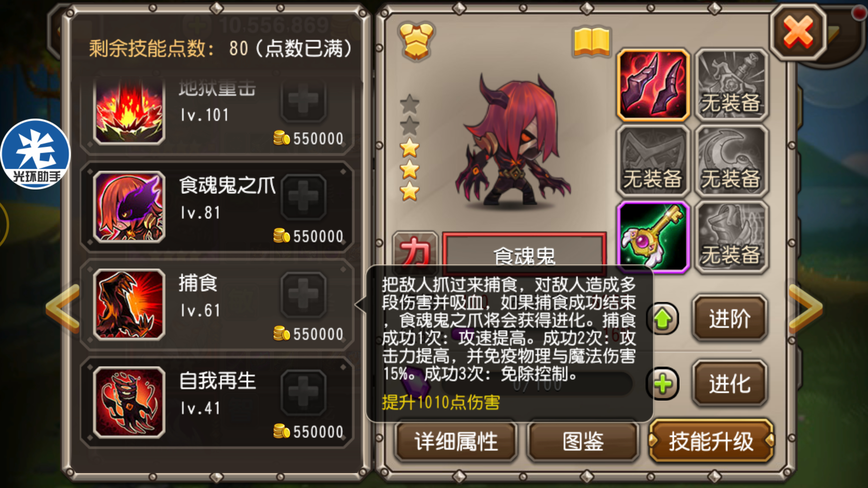Go to next hero with right arrow
Image resolution: width=868 pixels, height=488 pixels.
[806, 308]
